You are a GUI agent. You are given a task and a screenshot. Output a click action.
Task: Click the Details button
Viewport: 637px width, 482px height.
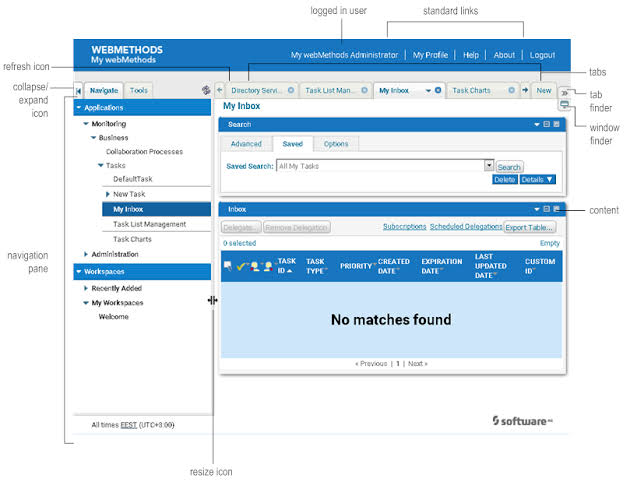tap(537, 180)
